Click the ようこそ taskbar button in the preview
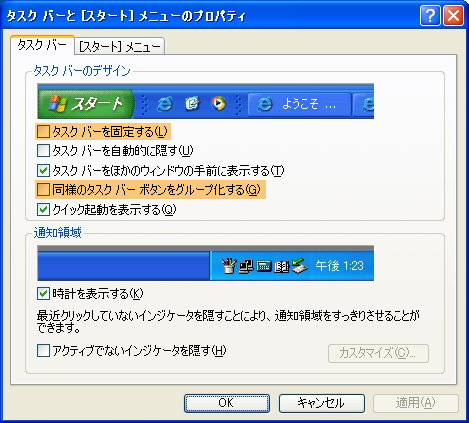This screenshot has width=469, height=423. click(x=299, y=105)
